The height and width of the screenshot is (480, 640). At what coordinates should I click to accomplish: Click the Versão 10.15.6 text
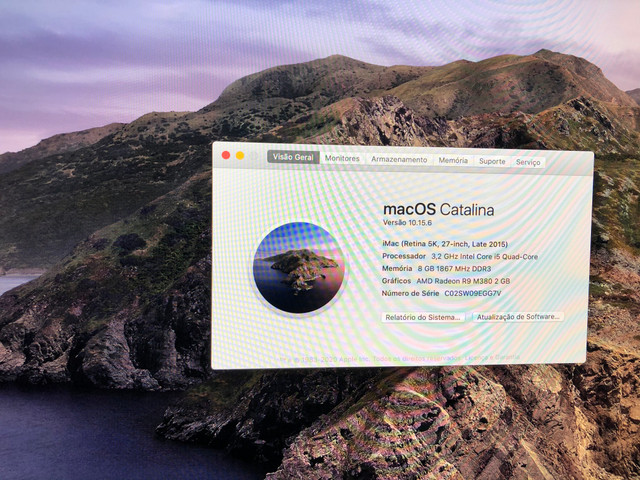(407, 223)
